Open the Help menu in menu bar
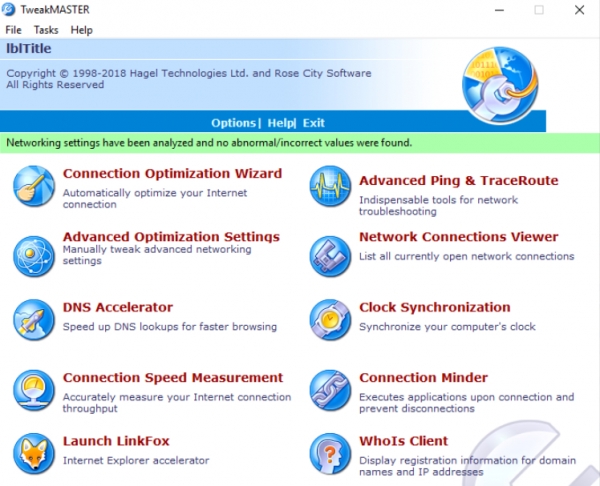Viewport: 600px width, 486px height. pos(81,30)
